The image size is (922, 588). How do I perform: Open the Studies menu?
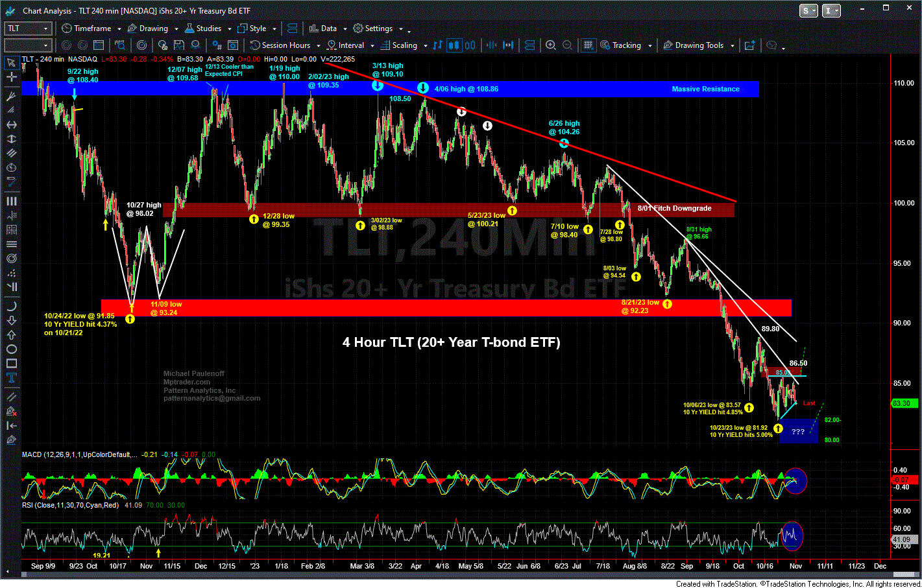(203, 29)
